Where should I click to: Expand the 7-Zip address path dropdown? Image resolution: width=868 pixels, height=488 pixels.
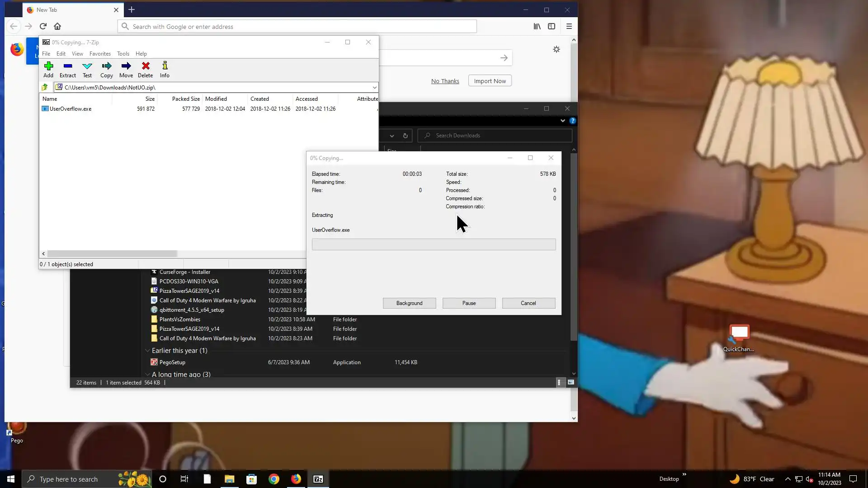coord(374,88)
